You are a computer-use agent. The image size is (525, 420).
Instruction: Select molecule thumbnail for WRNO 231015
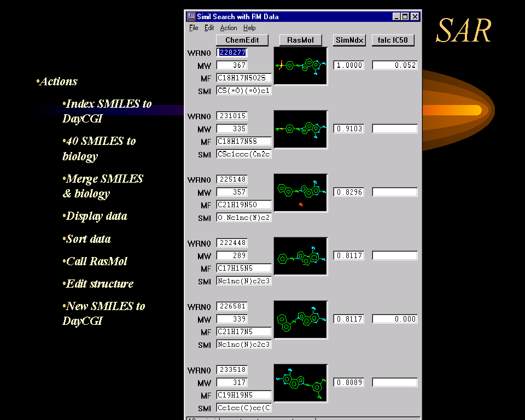coord(300,129)
